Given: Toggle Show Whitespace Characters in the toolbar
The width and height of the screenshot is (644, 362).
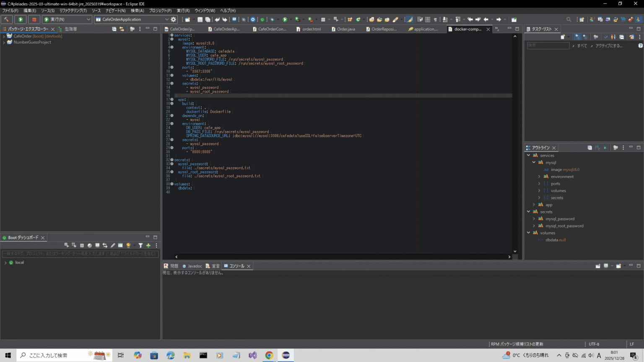Looking at the screenshot, I should pos(435,19).
